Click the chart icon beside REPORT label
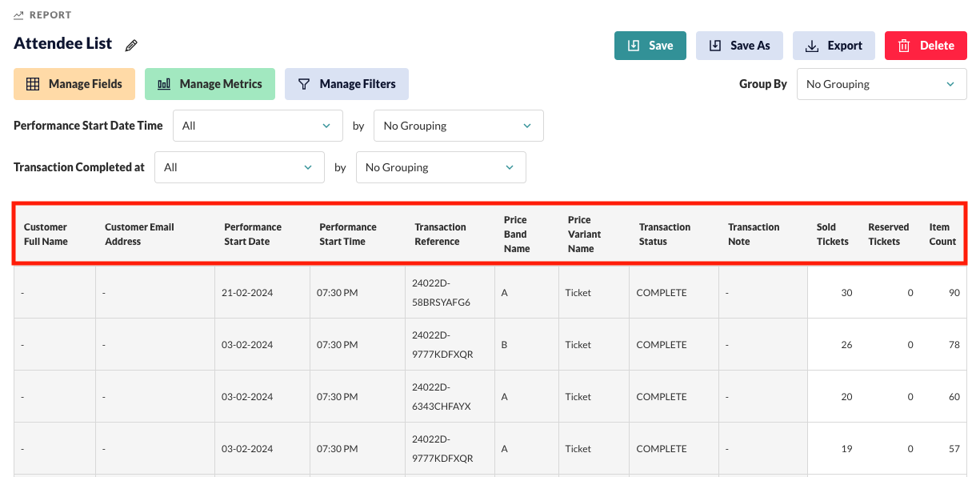The width and height of the screenshot is (980, 477). pyautogui.click(x=18, y=15)
